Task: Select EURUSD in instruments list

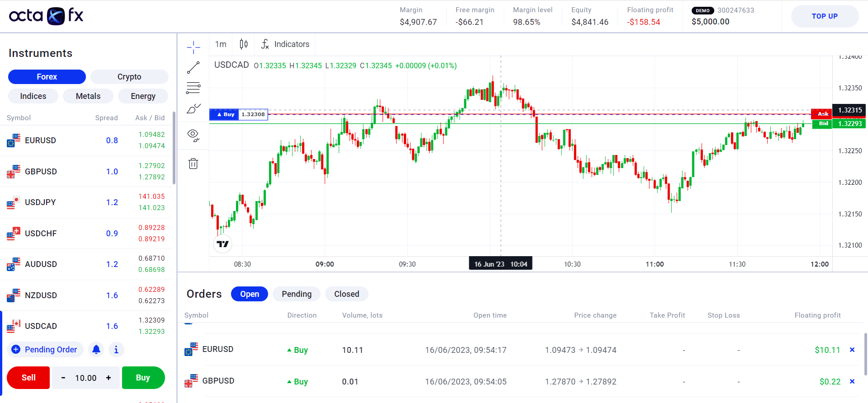Action: pos(86,141)
